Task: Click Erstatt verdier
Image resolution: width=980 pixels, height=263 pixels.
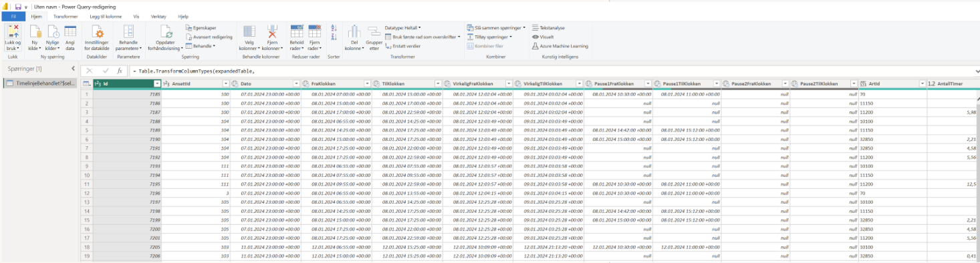Action: click(403, 46)
